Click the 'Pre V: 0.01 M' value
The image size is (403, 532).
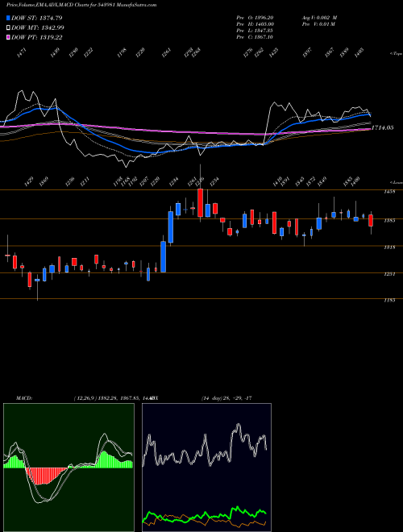pos(318,24)
